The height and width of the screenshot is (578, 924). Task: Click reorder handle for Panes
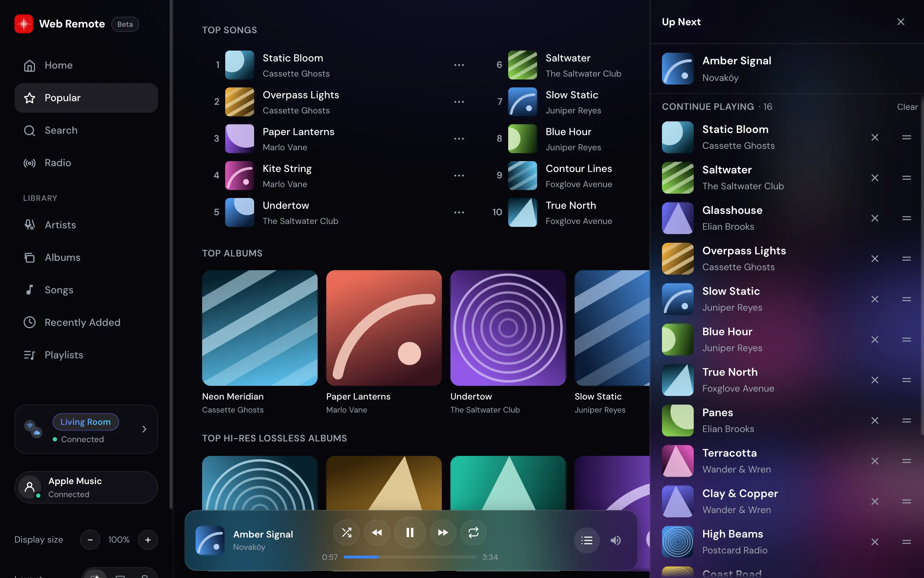(906, 420)
